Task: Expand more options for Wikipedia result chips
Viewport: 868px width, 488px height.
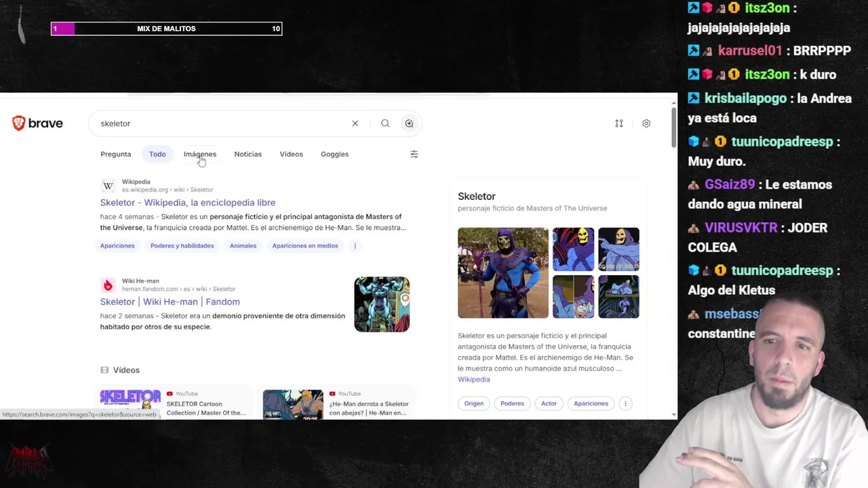Action: point(355,246)
